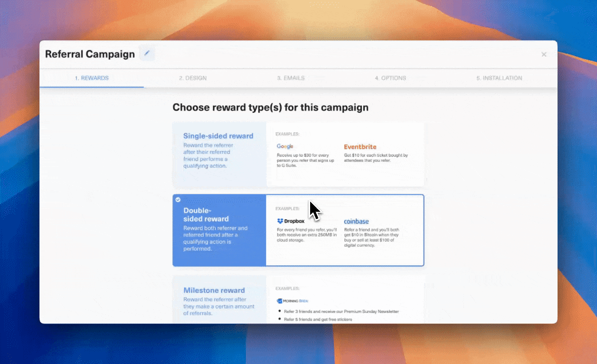Image resolution: width=597 pixels, height=364 pixels.
Task: Click the Eventbrite logo
Action: click(360, 147)
